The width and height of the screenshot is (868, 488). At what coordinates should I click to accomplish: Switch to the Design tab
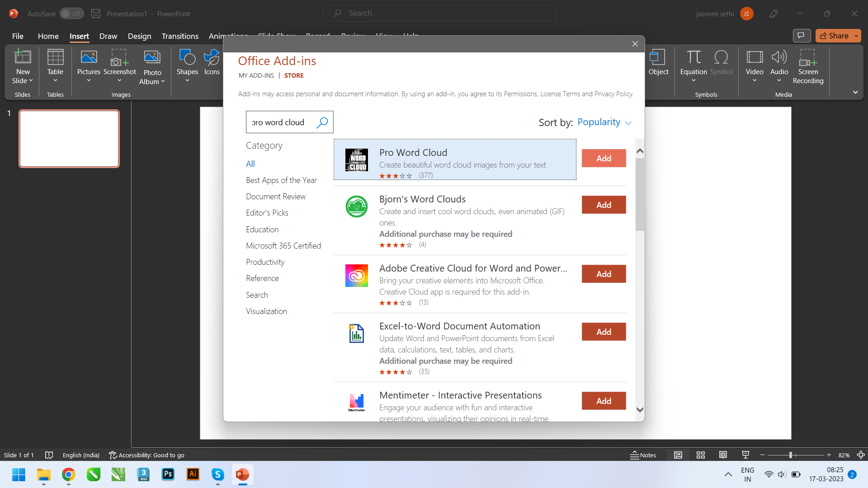(139, 36)
